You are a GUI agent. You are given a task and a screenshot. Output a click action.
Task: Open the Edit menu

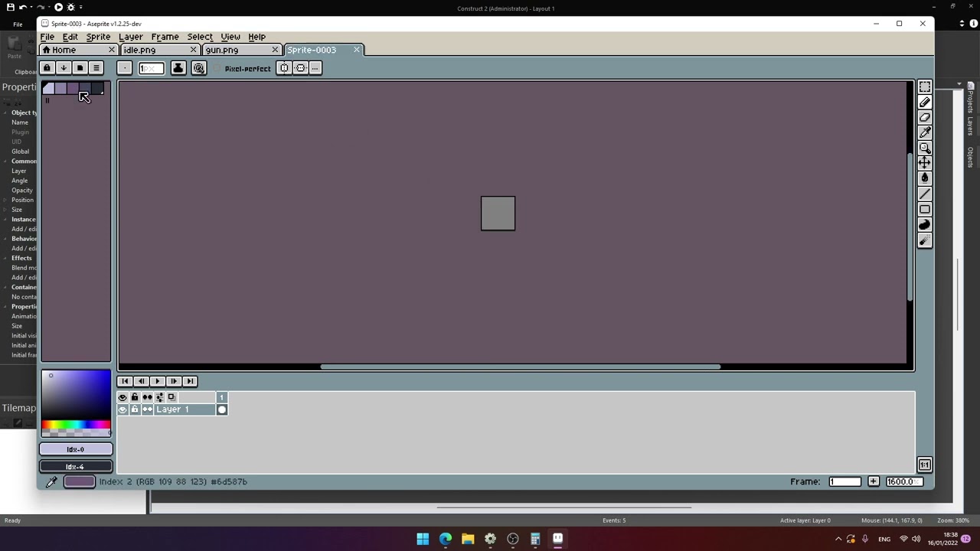click(70, 37)
